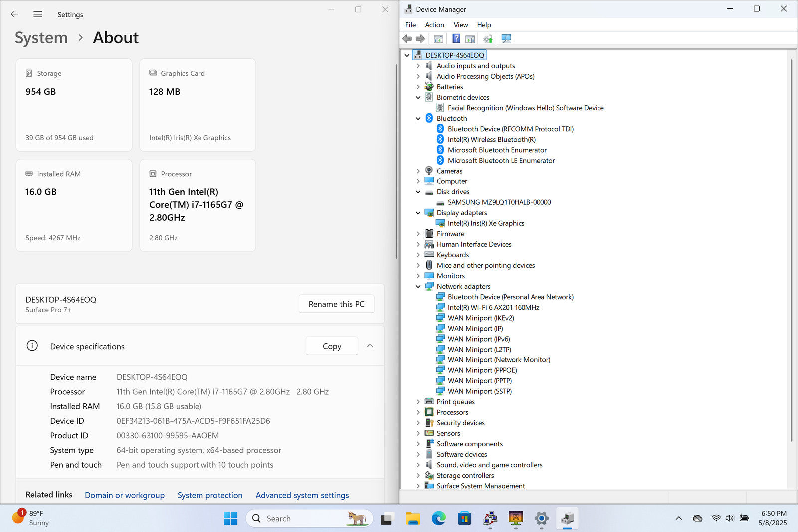Select Intel(R) Iris(R) Xe Graphics adapter
This screenshot has width=798, height=532.
point(486,223)
